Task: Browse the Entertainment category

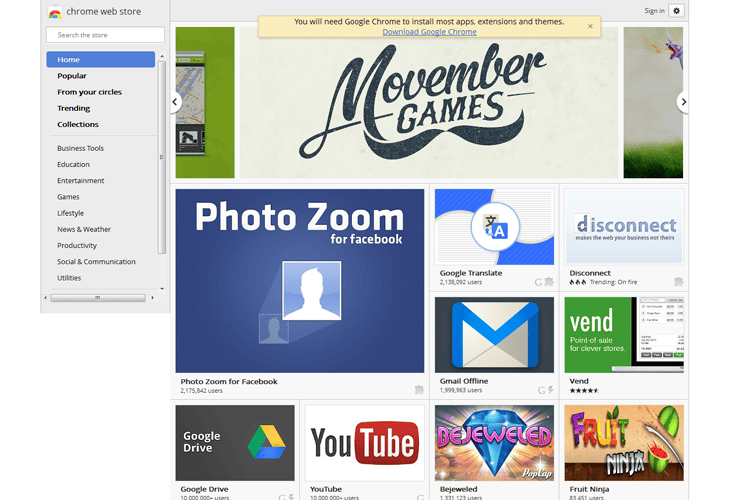Action: click(x=81, y=181)
